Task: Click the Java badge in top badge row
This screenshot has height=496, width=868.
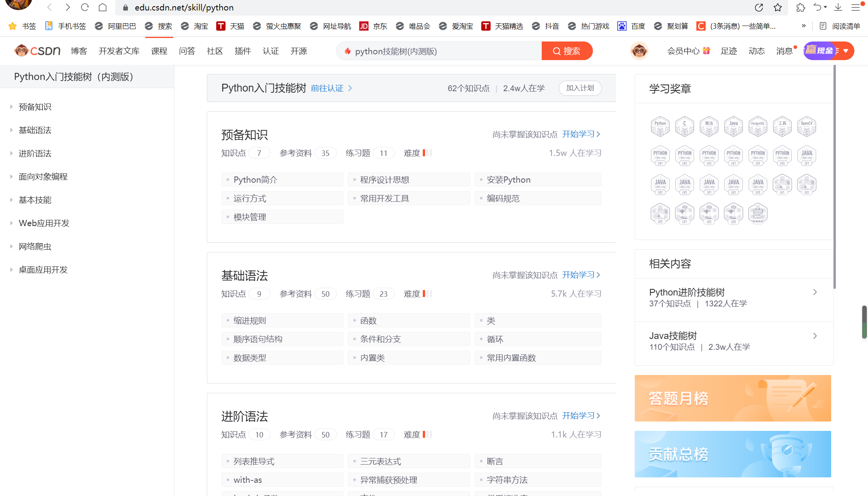Action: [733, 126]
